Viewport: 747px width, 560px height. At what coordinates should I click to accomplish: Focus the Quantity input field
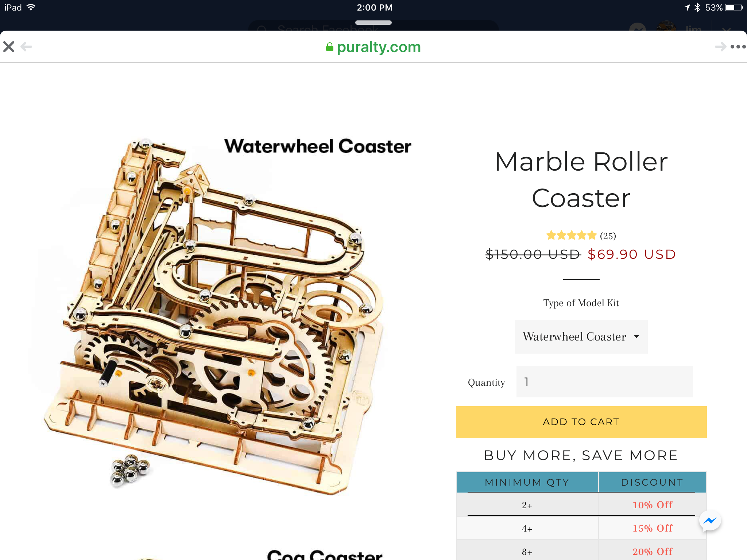click(x=604, y=382)
